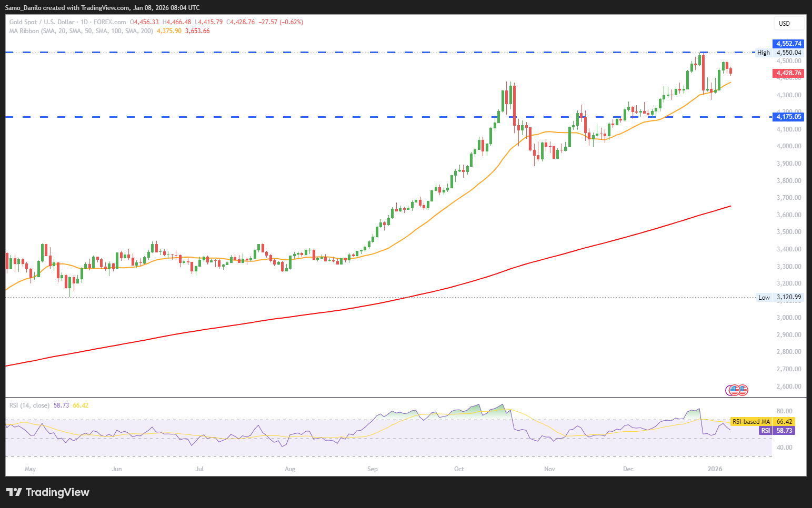
Task: Click the purple event icon beside the flags
Action: pyautogui.click(x=729, y=390)
